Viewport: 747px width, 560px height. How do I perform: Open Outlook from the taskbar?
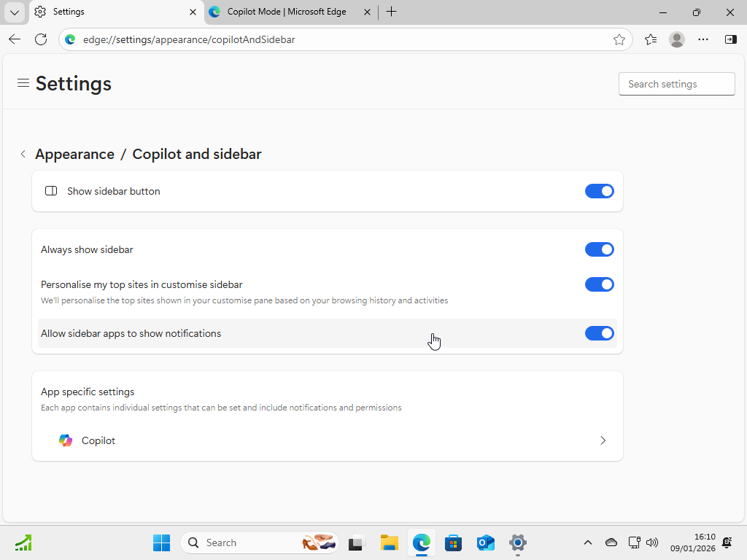click(x=485, y=542)
